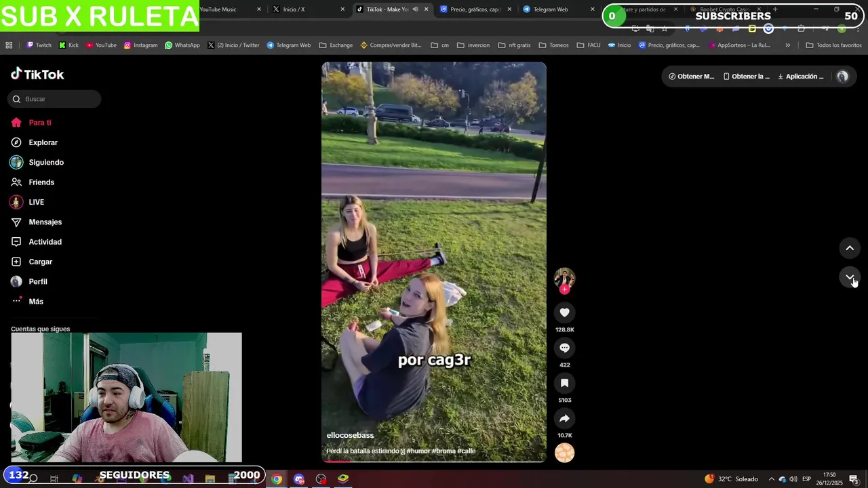Open the cm bookmark folder
The height and width of the screenshot is (488, 868).
[x=440, y=45]
